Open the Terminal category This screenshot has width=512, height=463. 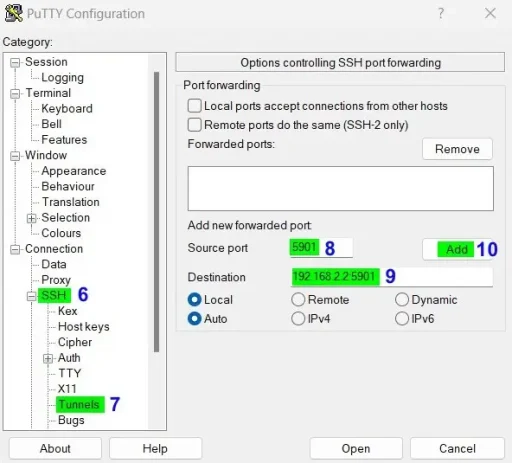(x=48, y=93)
